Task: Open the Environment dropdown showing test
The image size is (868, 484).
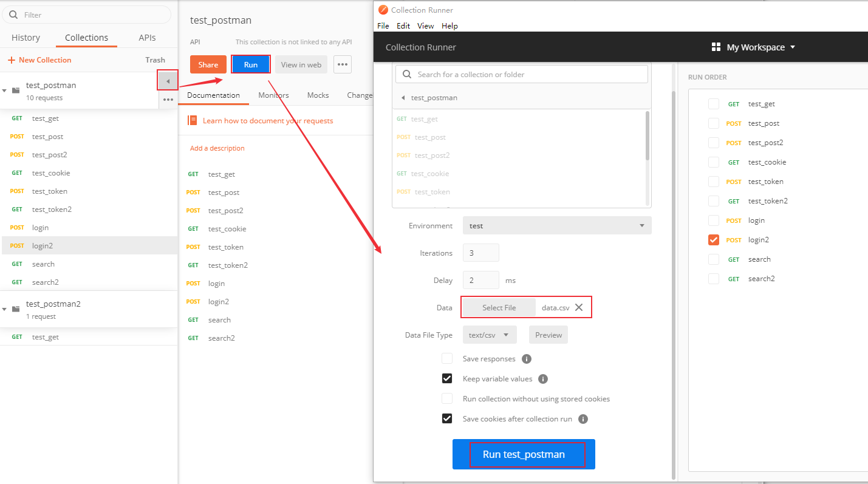Action: coord(557,225)
